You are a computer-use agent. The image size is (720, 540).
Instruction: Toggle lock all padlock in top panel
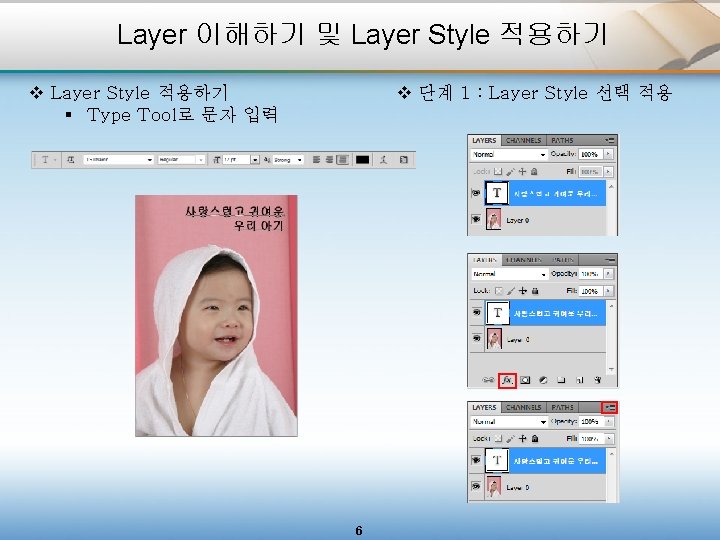[534, 171]
